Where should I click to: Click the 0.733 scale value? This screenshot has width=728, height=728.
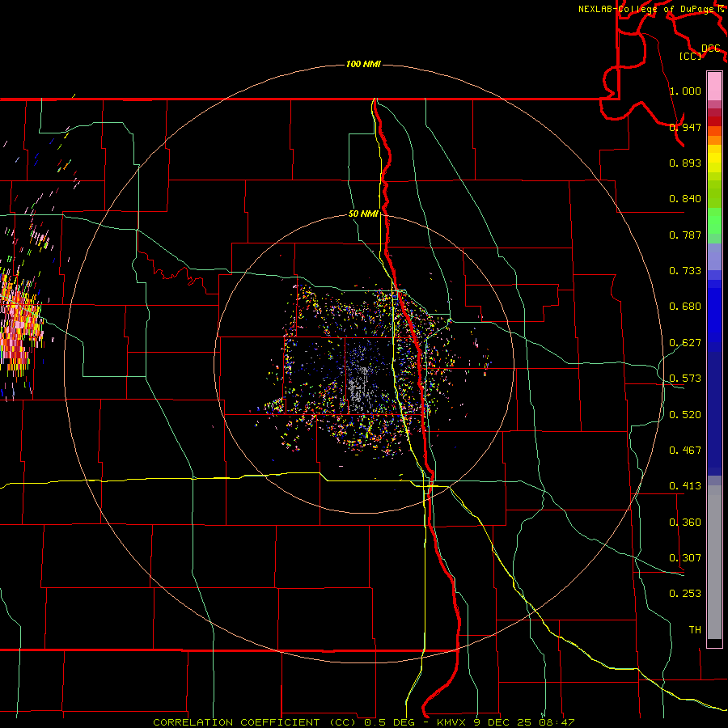pos(685,271)
